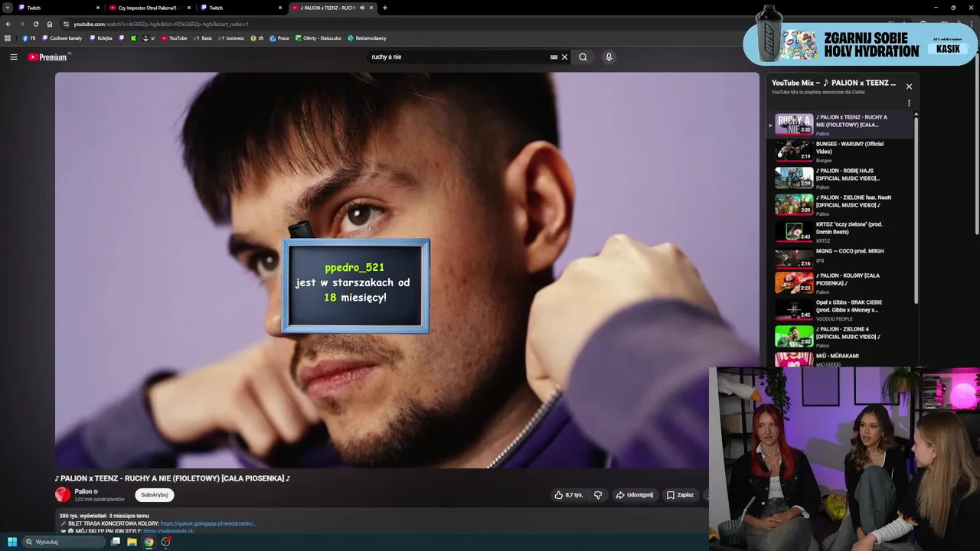Open the YouTube bookmark
The width and height of the screenshot is (980, 551).
(174, 38)
